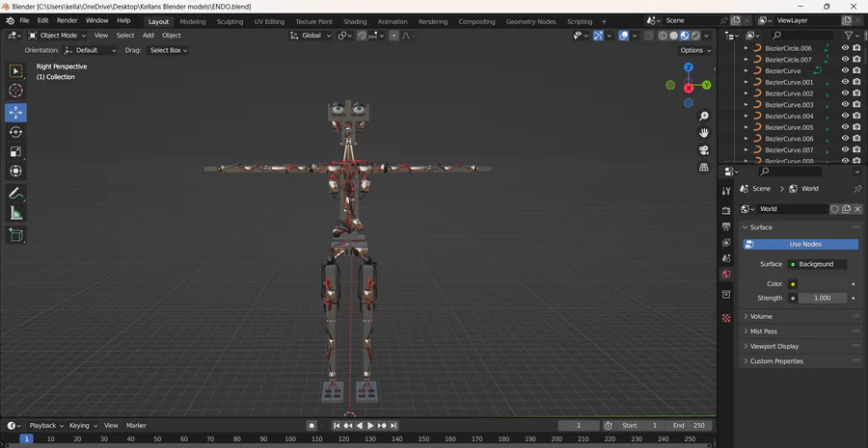This screenshot has width=868, height=448.
Task: Switch to the Shading workspace tab
Action: tap(354, 21)
